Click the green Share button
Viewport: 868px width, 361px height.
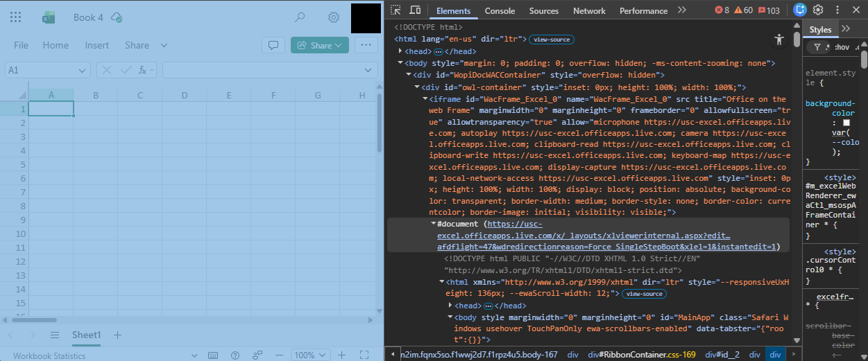point(320,45)
